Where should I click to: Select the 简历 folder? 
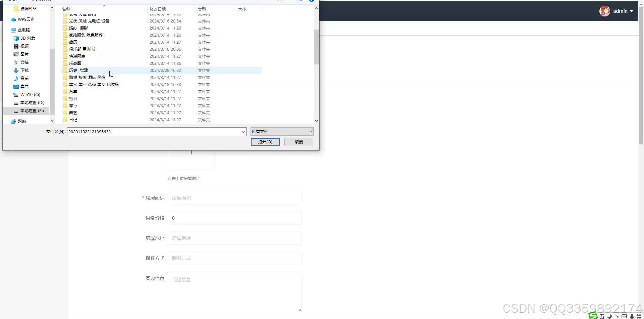73,42
